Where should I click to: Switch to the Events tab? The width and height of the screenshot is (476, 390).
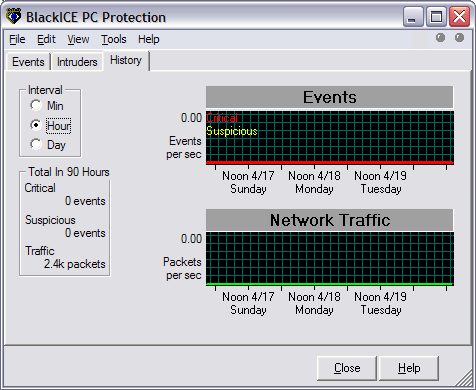28,62
